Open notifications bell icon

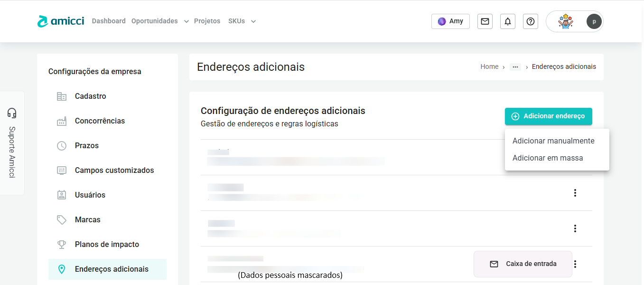[508, 21]
